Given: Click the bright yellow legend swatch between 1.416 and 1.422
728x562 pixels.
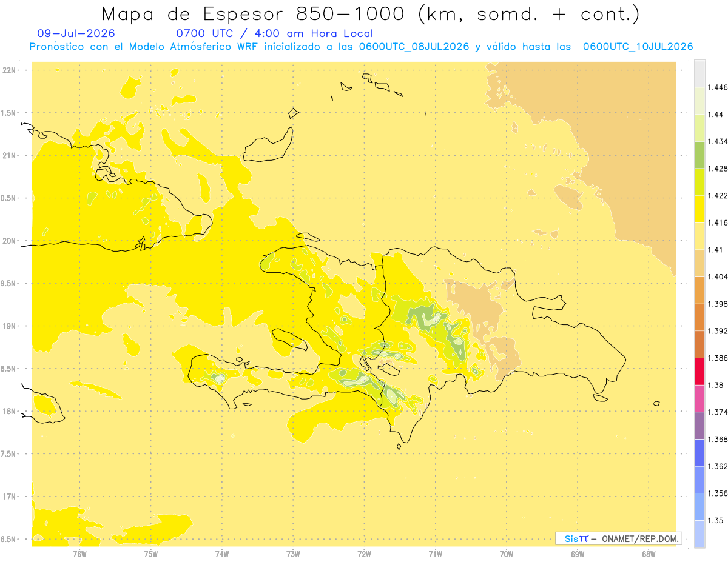Looking at the screenshot, I should click(x=699, y=209).
